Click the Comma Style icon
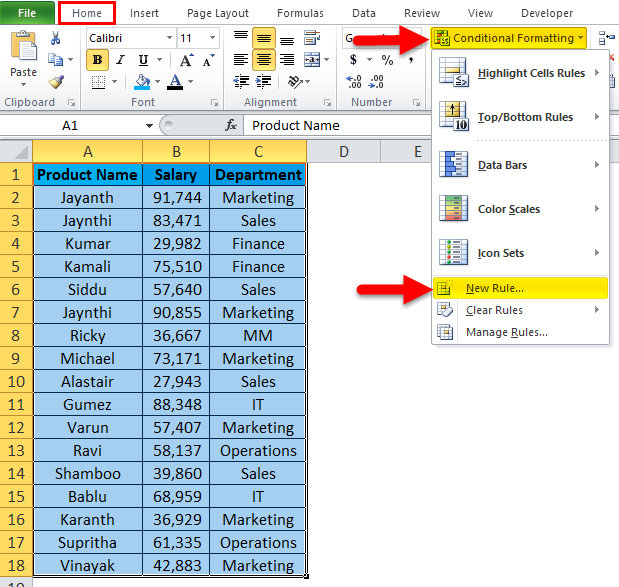 coord(411,60)
